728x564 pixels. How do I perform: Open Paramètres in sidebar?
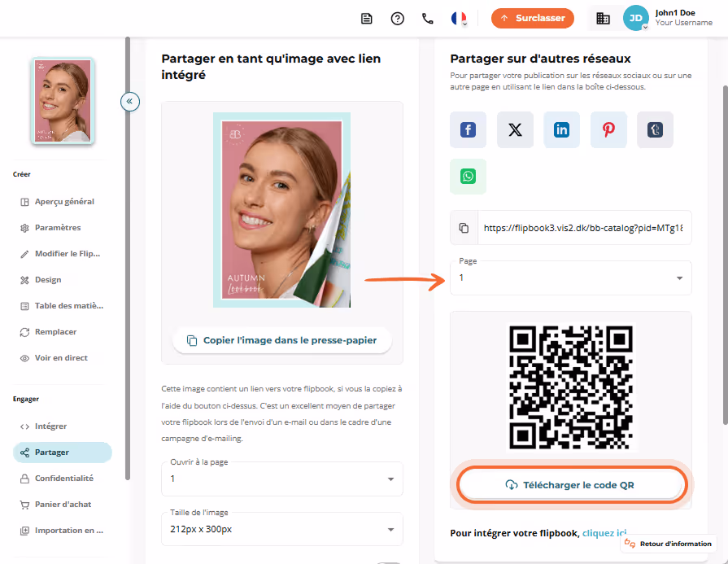coord(59,228)
